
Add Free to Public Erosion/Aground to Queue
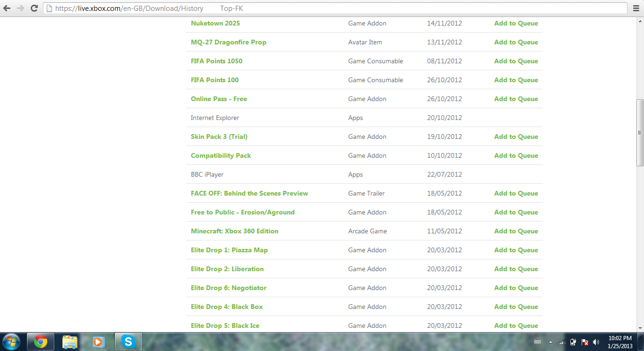point(516,212)
